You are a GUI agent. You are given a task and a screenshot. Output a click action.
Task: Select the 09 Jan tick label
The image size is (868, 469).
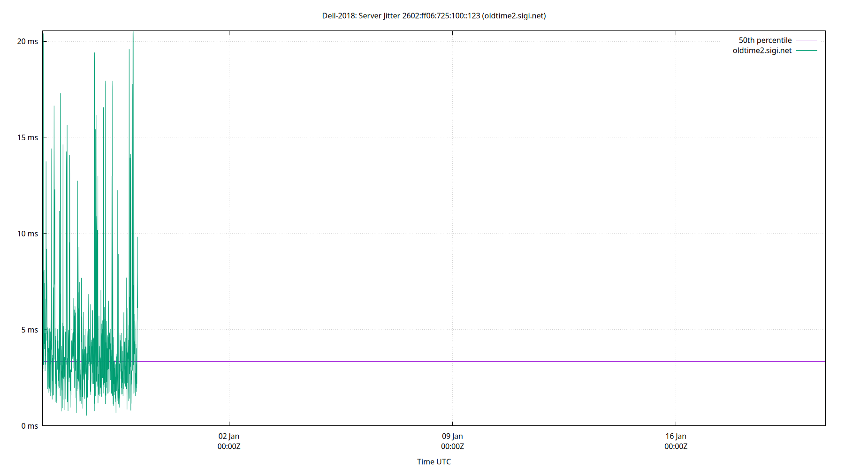(x=452, y=436)
